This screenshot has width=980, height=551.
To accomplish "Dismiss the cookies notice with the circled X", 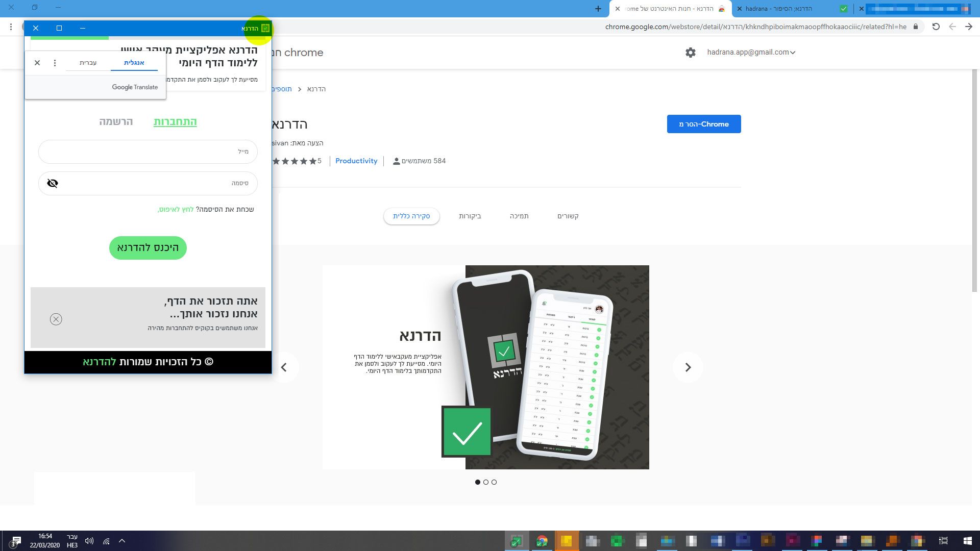I will (x=56, y=319).
